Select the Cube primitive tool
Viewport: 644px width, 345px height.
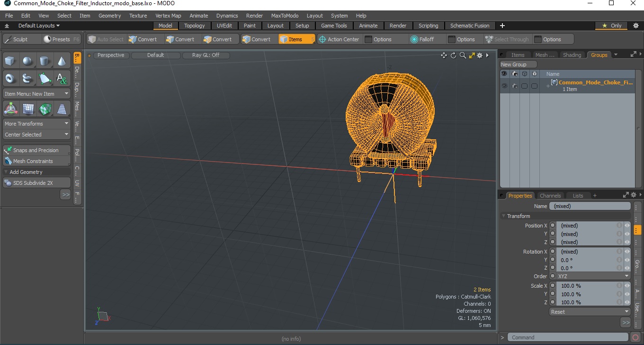point(10,61)
